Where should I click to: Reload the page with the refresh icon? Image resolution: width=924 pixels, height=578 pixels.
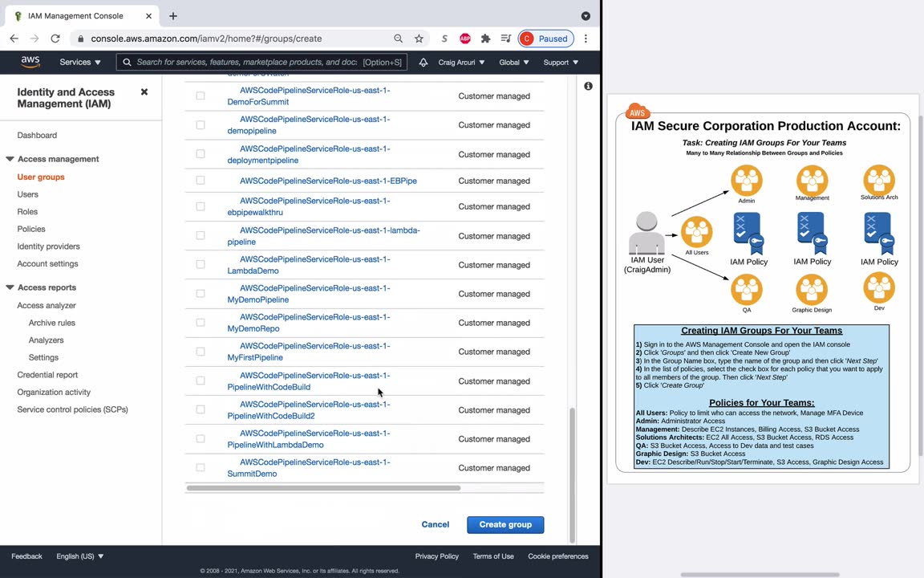pyautogui.click(x=55, y=39)
